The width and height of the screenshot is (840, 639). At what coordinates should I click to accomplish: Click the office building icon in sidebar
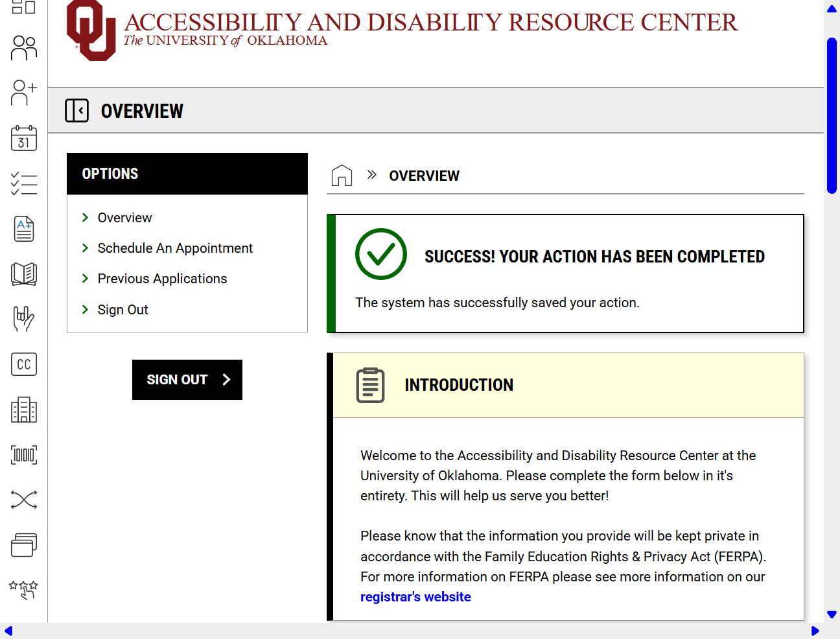click(24, 410)
